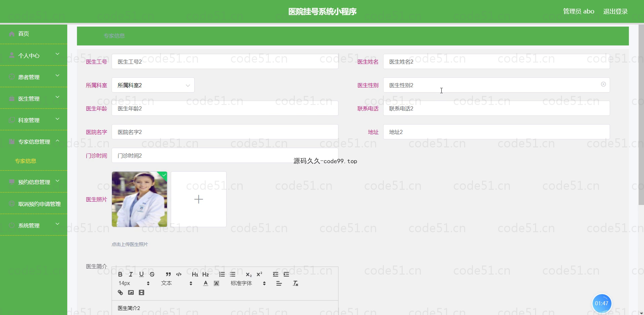Select the uploaded doctor photo thumbnail

(139, 199)
